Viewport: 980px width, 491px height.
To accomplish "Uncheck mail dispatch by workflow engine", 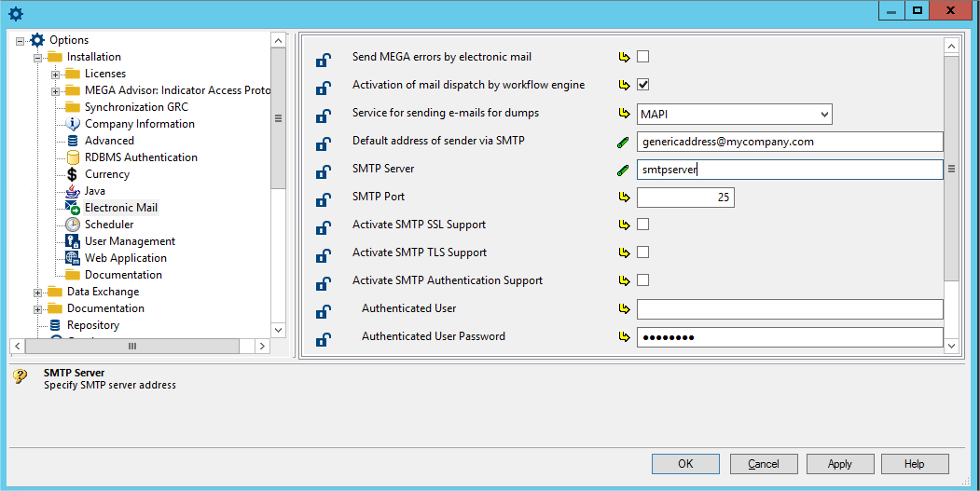I will pos(643,85).
